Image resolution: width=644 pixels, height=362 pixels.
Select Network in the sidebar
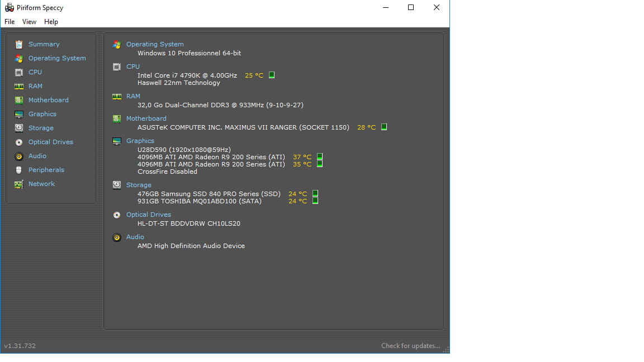(x=41, y=184)
